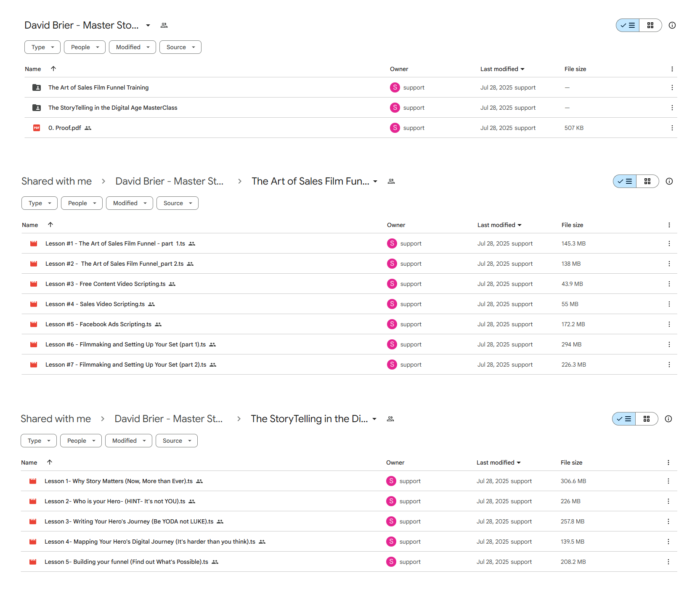Open Type filter in The StoryTelling in the Di... panel
This screenshot has height=592, width=700.
[x=39, y=441]
